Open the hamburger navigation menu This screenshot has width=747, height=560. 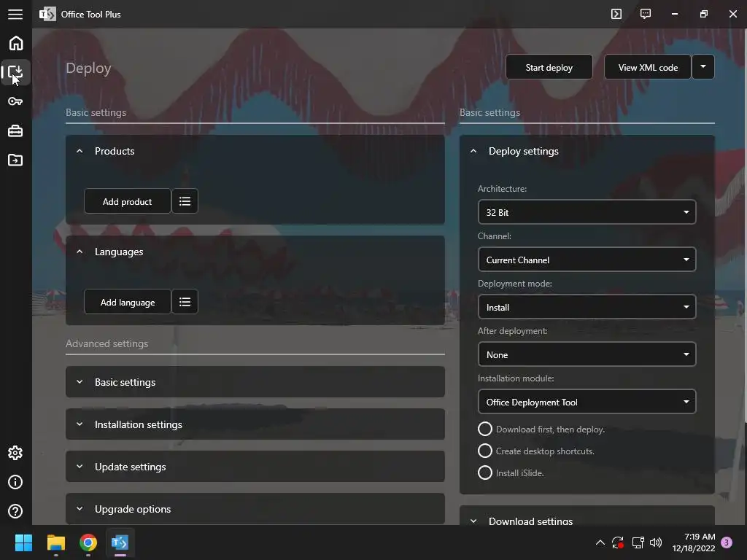pyautogui.click(x=15, y=15)
